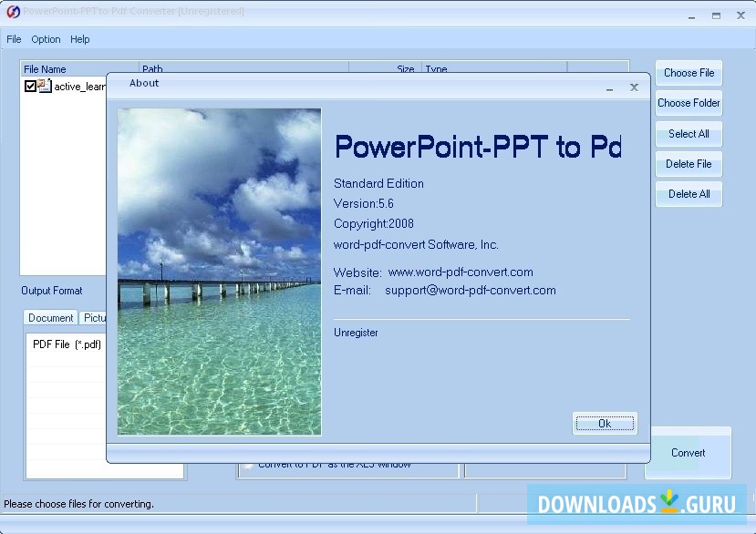Click the application logo icon in title bar
This screenshot has width=756, height=534.
(x=13, y=12)
